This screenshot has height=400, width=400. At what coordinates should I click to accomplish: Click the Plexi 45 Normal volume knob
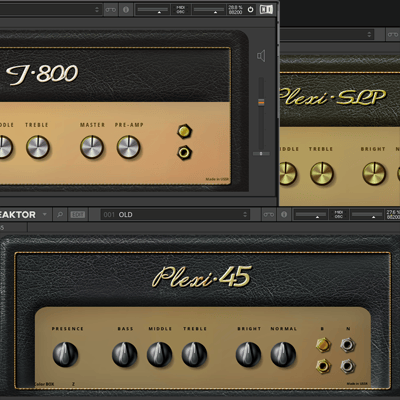(283, 354)
